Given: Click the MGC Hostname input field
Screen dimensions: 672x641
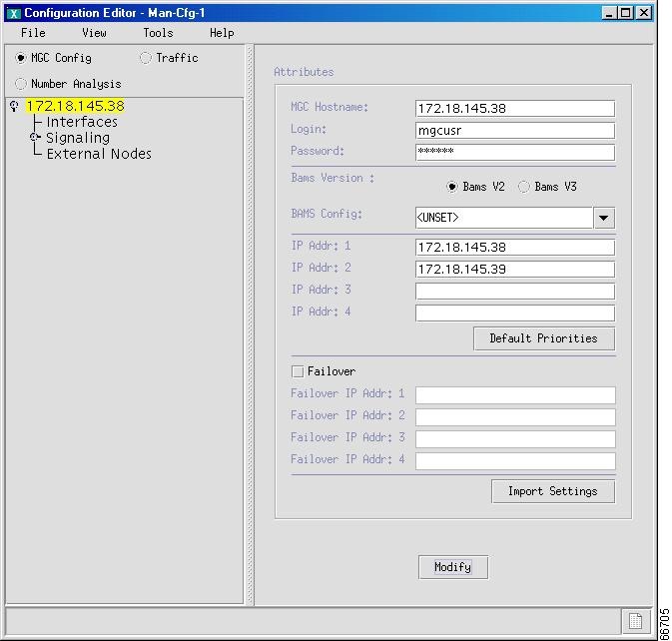Looking at the screenshot, I should (514, 109).
